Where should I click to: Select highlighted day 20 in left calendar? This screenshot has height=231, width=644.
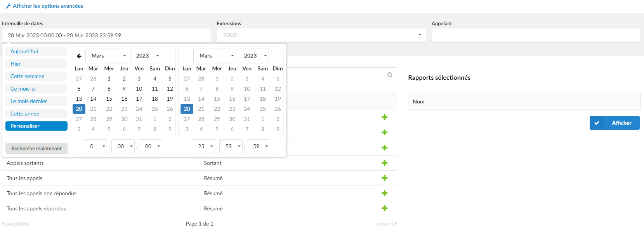(79, 109)
